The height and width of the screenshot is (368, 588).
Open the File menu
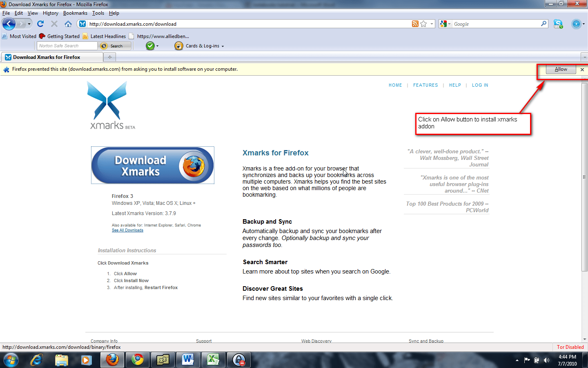pyautogui.click(x=6, y=13)
